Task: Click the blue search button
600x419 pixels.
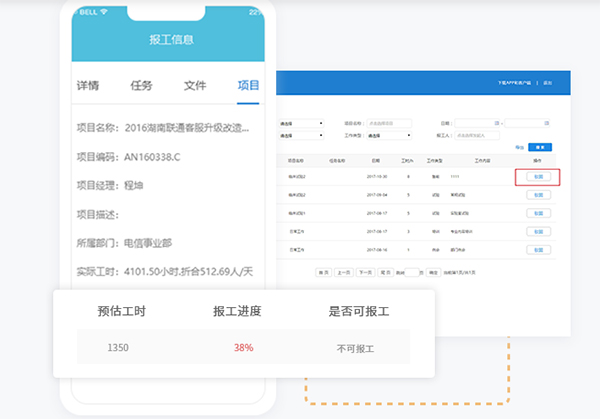Action: (x=540, y=147)
